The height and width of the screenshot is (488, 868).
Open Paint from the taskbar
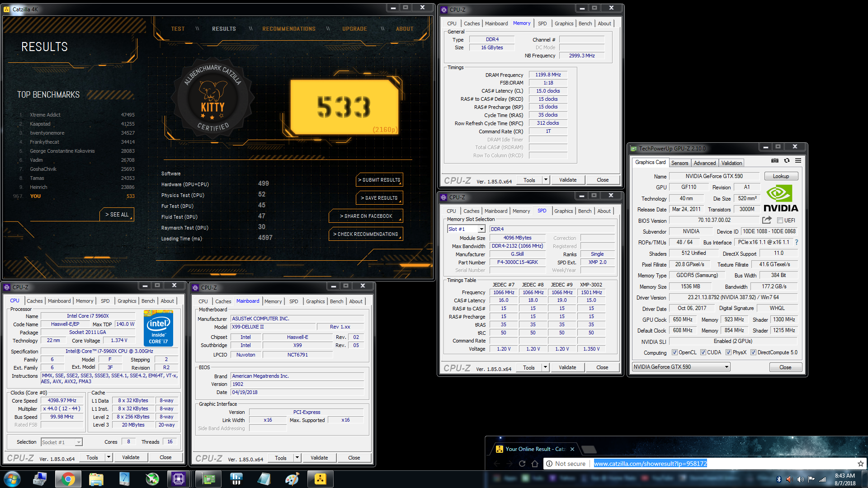tap(292, 479)
